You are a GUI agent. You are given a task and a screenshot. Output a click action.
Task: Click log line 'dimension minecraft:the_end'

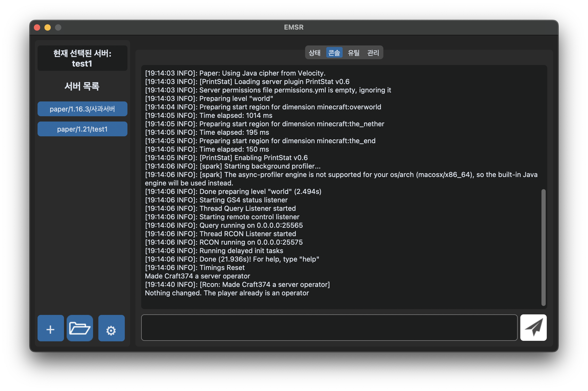click(x=260, y=141)
